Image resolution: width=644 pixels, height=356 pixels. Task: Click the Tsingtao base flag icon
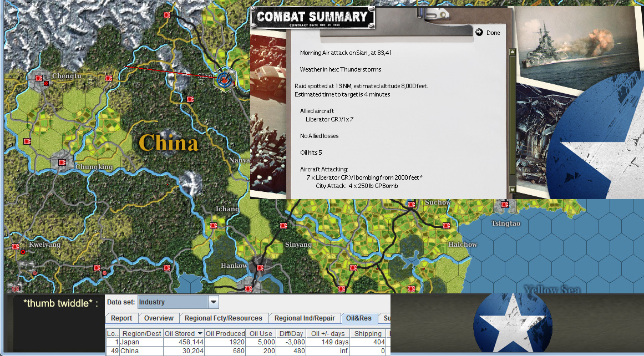click(504, 204)
